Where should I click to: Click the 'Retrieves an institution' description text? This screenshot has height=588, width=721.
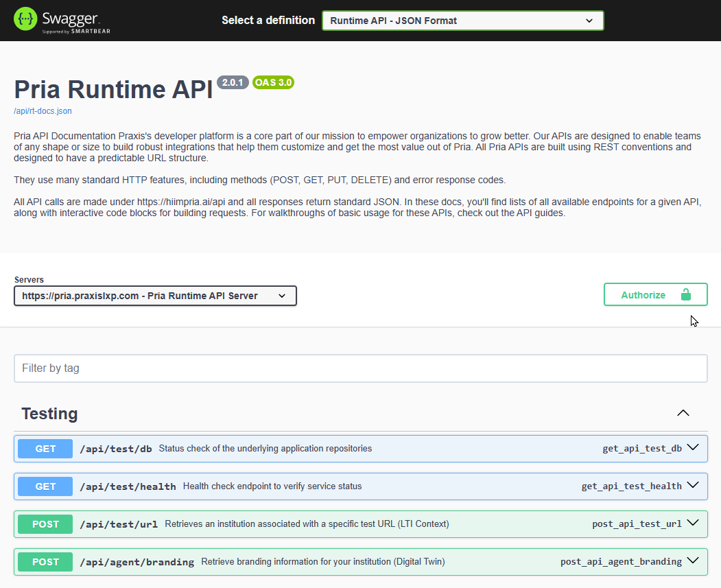click(307, 524)
